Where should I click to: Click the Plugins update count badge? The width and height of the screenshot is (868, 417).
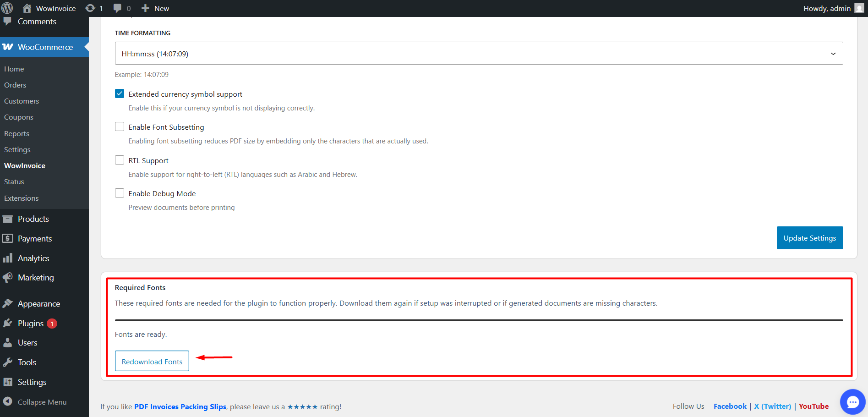52,324
